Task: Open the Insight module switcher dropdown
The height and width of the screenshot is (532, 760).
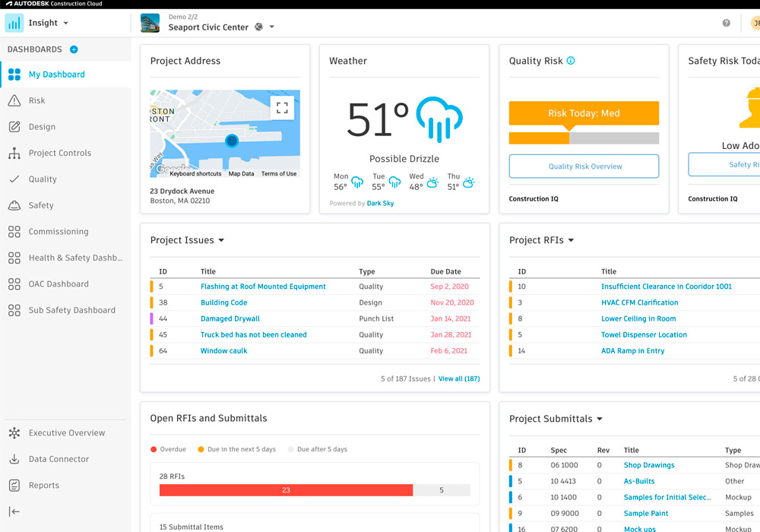Action: coord(66,24)
